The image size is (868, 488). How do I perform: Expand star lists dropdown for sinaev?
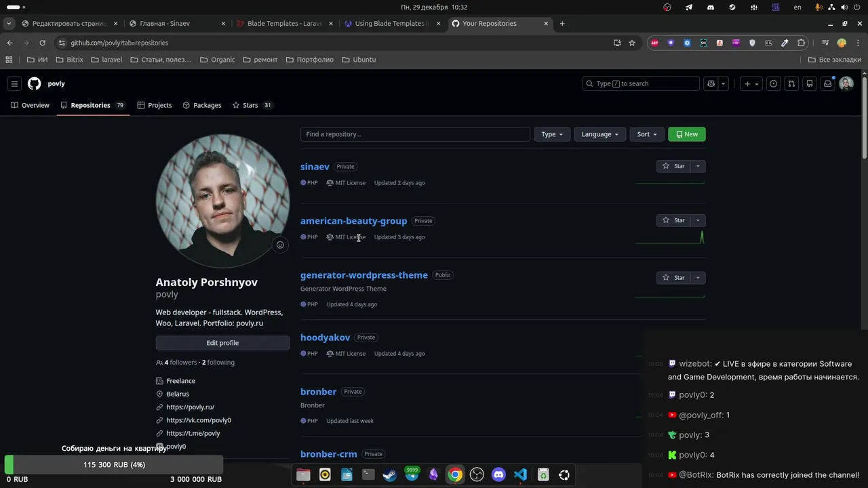tap(698, 166)
